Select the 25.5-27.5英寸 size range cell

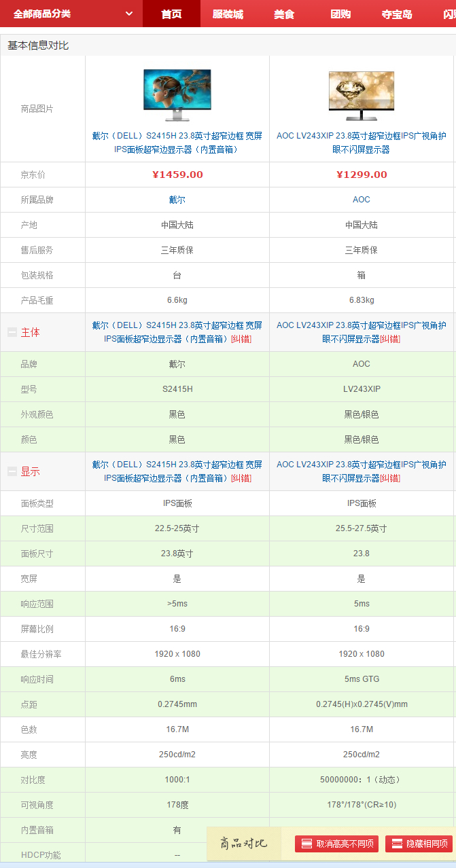tap(363, 528)
